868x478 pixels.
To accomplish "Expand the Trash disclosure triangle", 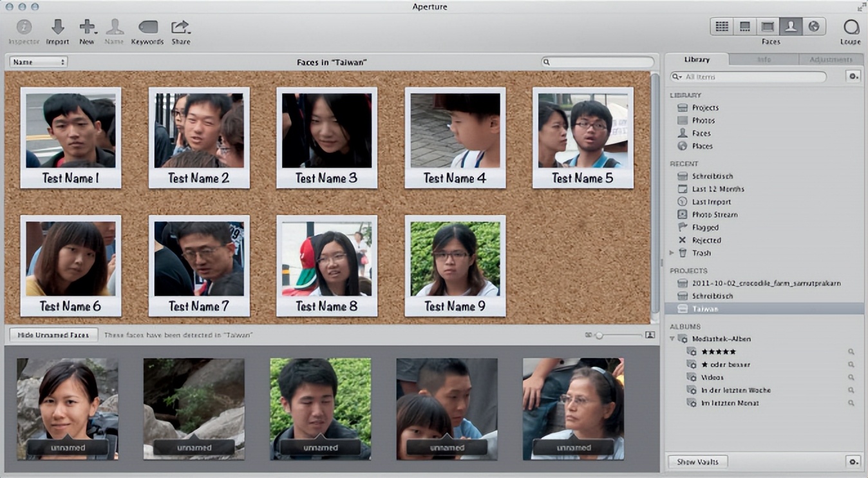I will pyautogui.click(x=672, y=253).
